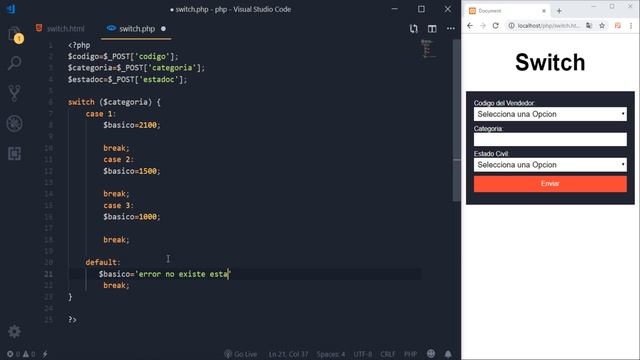Select the switch.php editor tab
Viewport: 640px width, 360px height.
136,29
